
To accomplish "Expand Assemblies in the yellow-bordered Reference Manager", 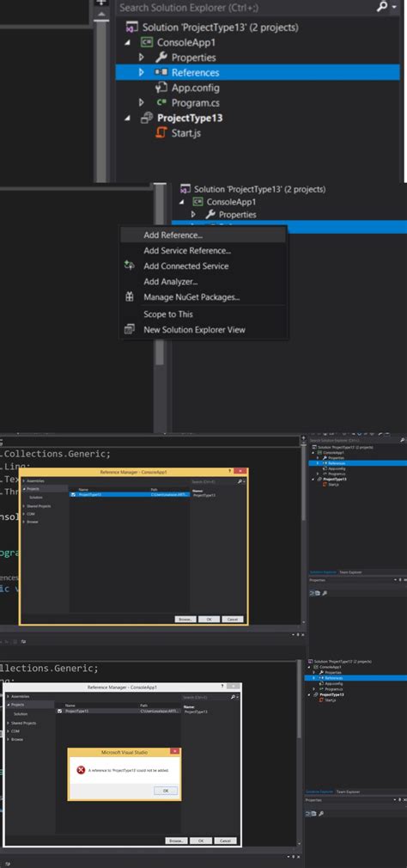I will pos(24,481).
